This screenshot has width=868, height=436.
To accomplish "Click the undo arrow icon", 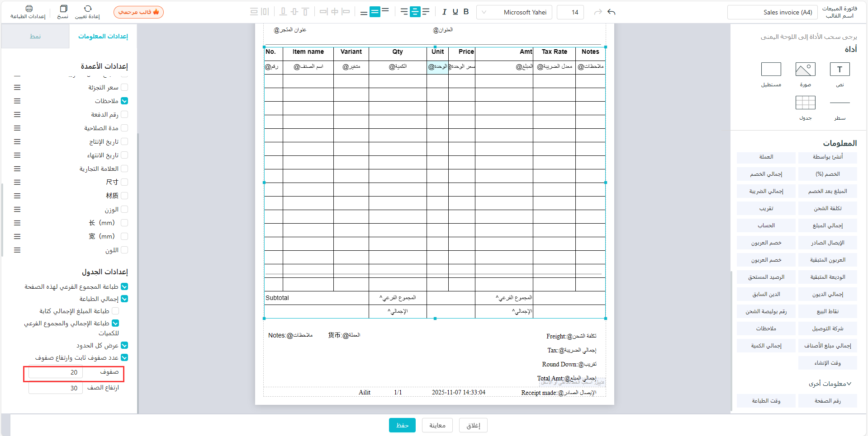I will [612, 12].
